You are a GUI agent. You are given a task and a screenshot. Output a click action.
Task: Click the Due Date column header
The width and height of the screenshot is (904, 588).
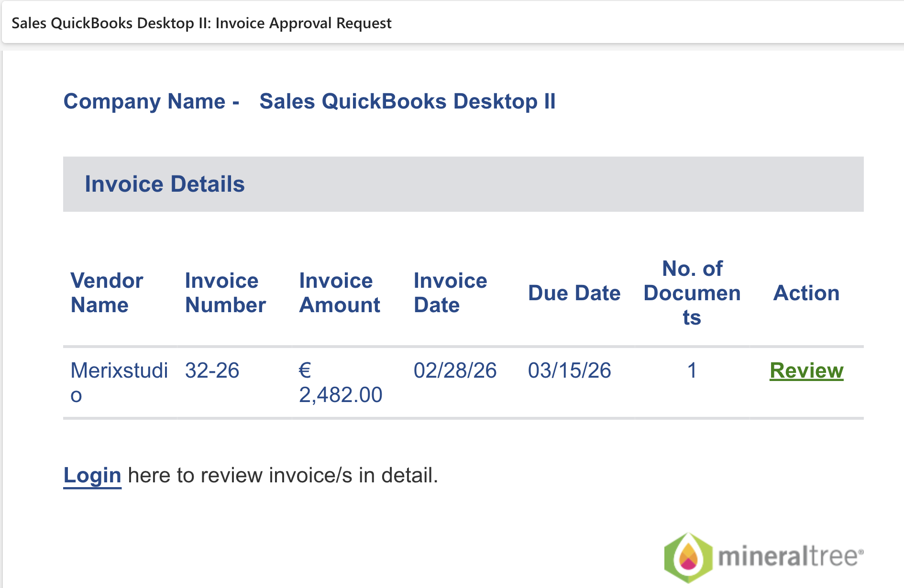click(x=574, y=293)
